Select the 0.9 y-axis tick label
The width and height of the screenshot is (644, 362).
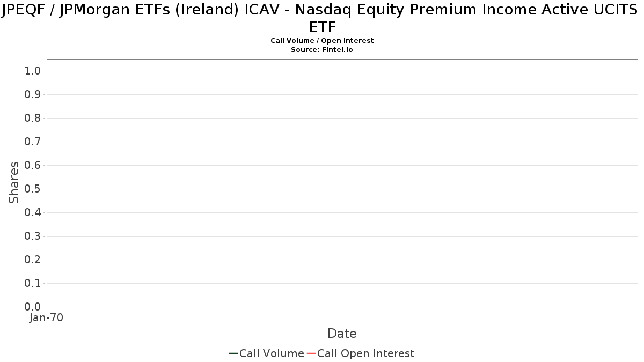(x=33, y=95)
